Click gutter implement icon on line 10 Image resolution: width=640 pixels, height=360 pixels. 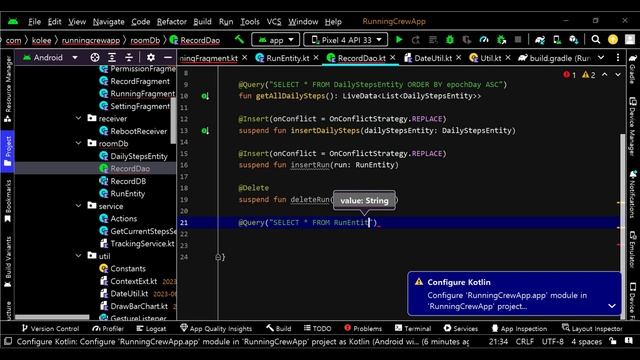point(205,96)
